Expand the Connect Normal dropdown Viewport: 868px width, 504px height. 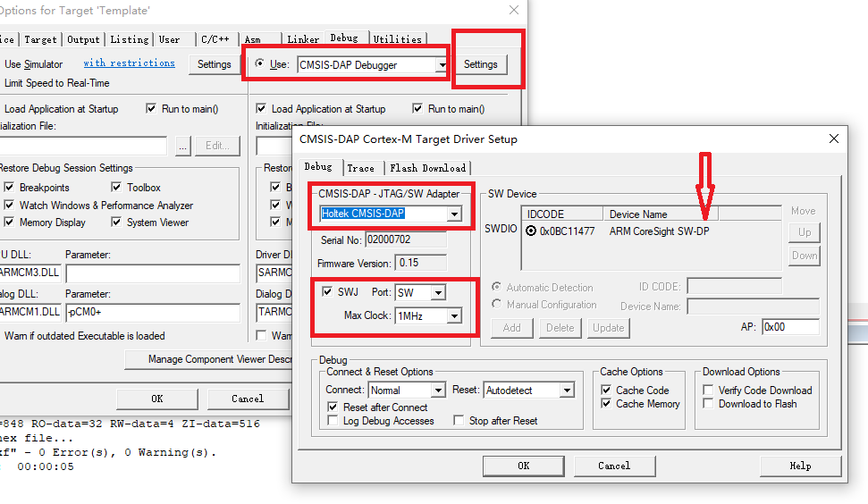click(438, 390)
